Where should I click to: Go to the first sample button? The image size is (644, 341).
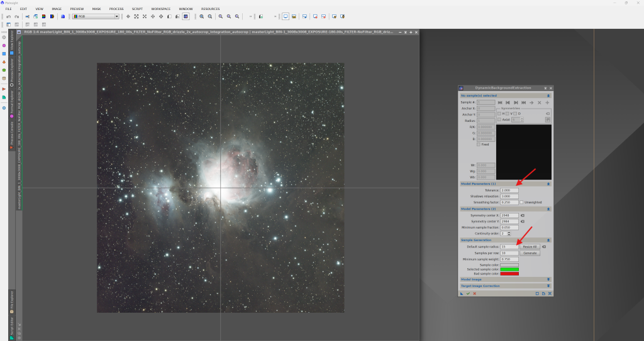point(500,102)
